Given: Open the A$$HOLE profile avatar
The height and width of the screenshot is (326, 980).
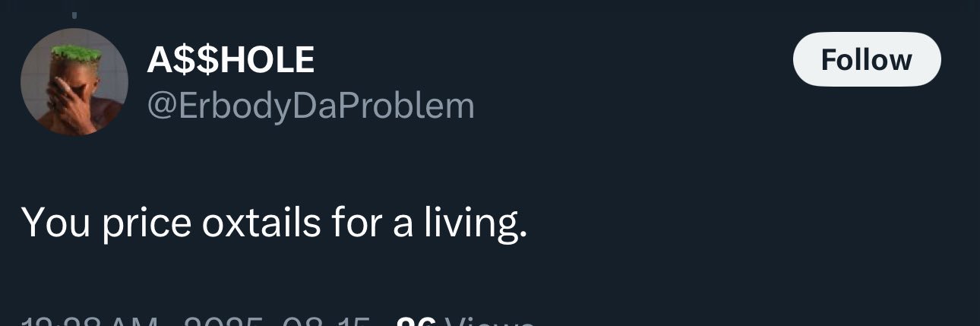Looking at the screenshot, I should (x=74, y=82).
